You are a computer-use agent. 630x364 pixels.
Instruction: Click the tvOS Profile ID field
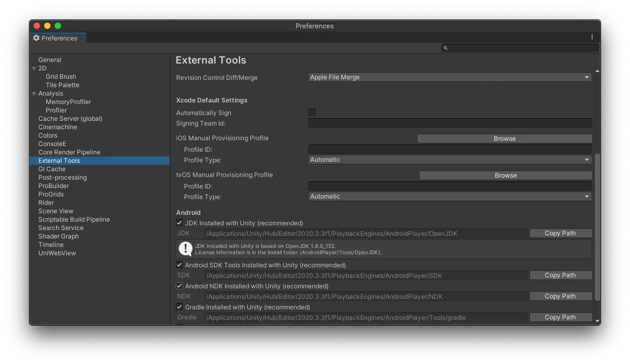pos(450,186)
